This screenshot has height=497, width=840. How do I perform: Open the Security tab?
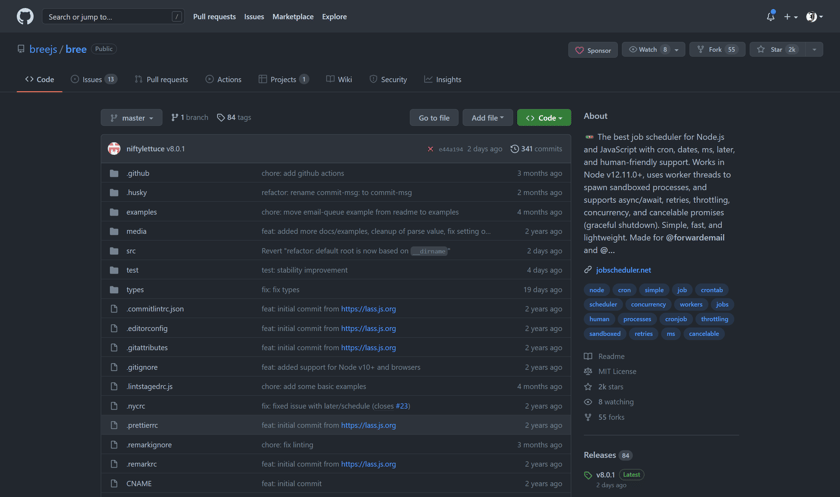(388, 79)
